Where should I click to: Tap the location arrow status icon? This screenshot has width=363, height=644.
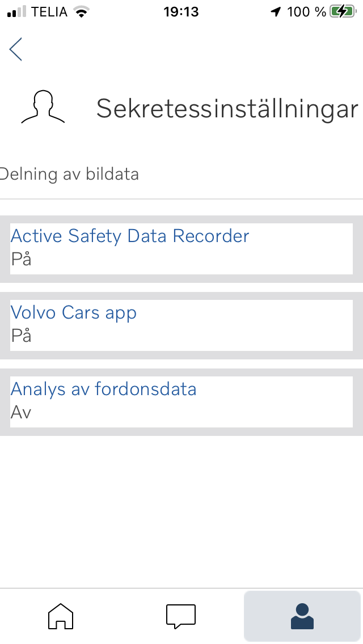tap(276, 12)
